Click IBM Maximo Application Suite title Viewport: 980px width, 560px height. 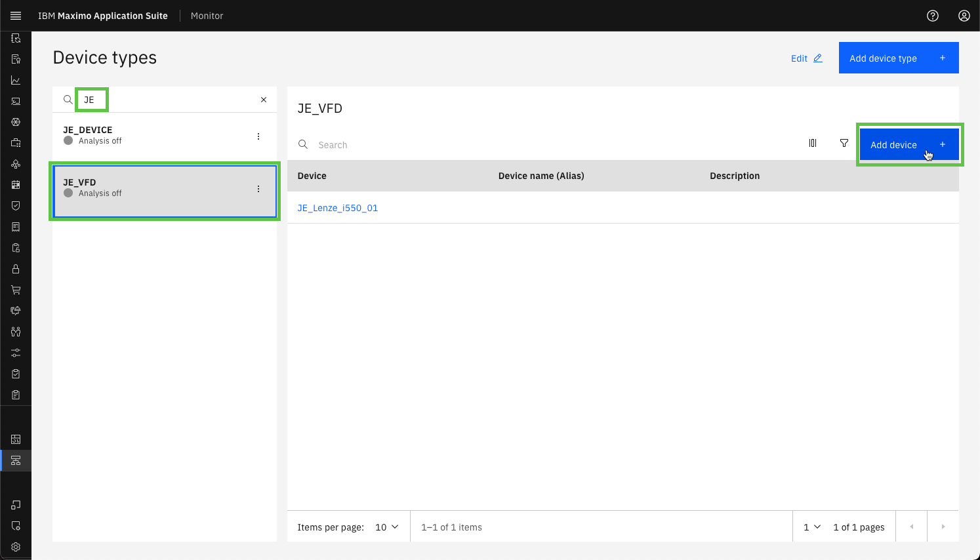103,16
